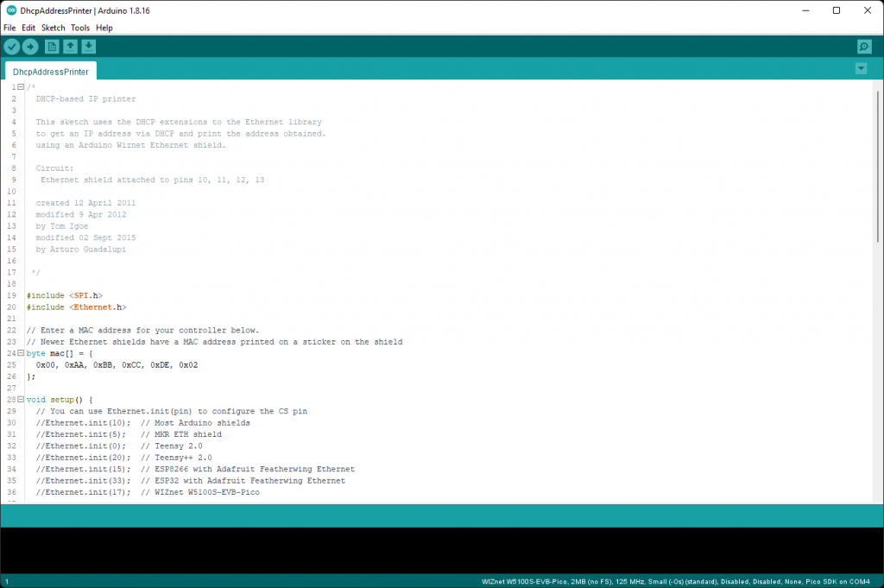Click the '//Ethernet.init(10);' Most Arduino shields line
Screen dimensions: 884x588
tap(142, 423)
